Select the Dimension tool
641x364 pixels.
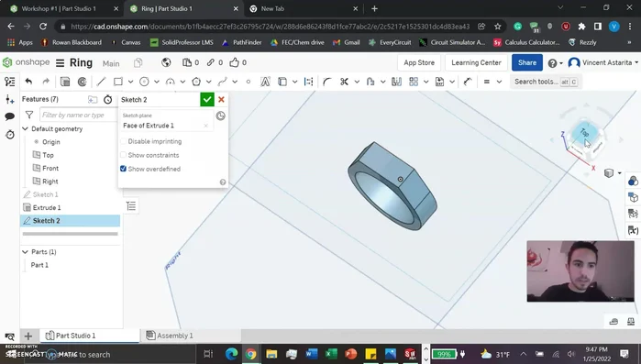pos(468,82)
